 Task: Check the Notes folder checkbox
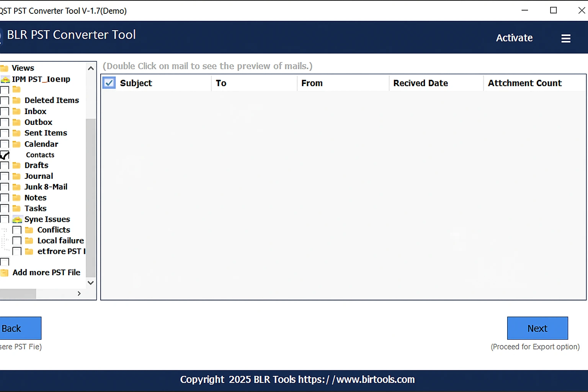pyautogui.click(x=5, y=198)
